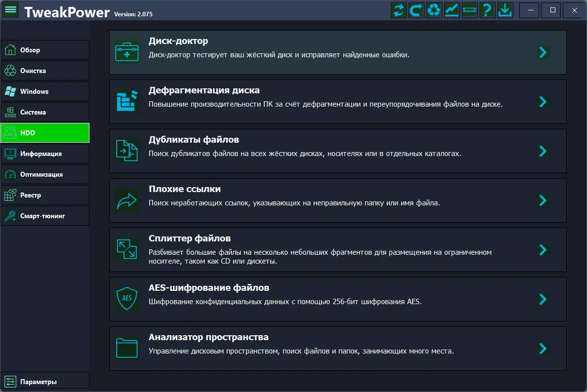Open the Смарт-тюнинг sidebar tab
Screen dimensions: 587x392
click(45, 216)
